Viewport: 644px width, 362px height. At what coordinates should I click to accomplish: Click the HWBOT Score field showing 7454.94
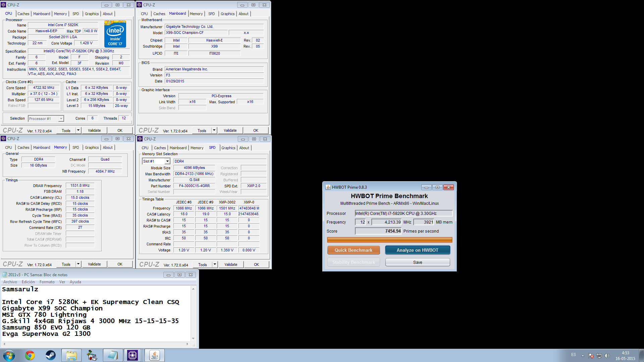pos(378,231)
